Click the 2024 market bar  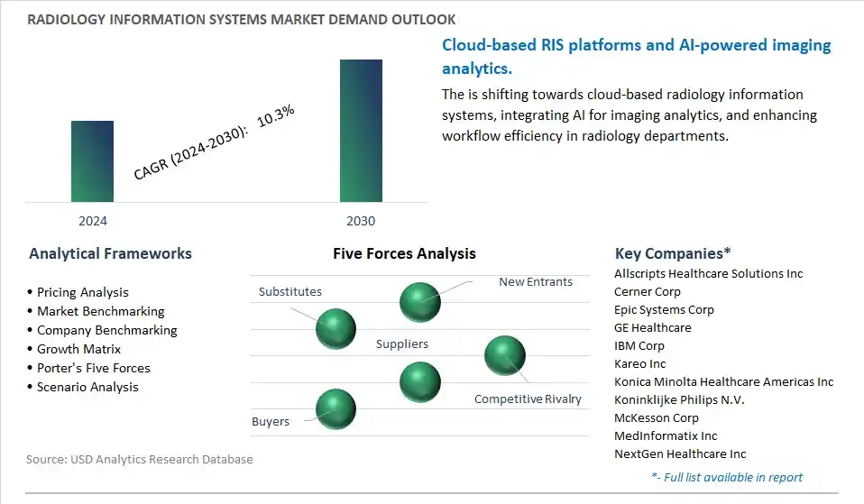pos(92,161)
